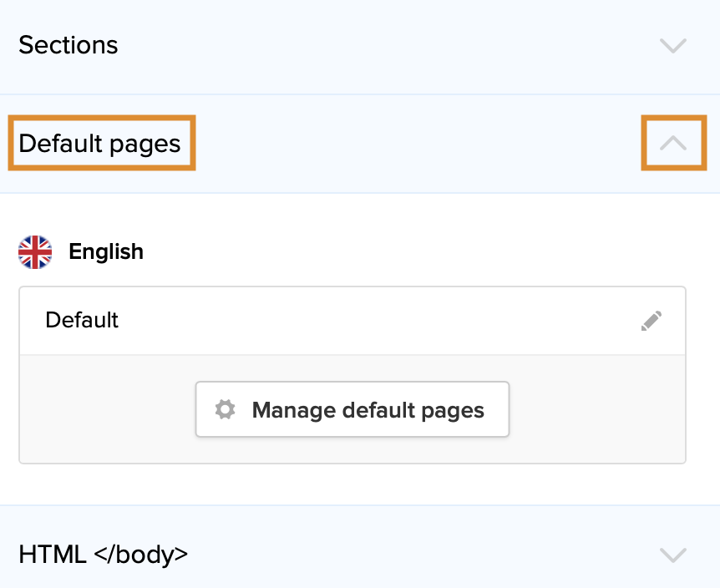Click the downward chevron beside Sections
This screenshot has height=588, width=720.
point(673,46)
